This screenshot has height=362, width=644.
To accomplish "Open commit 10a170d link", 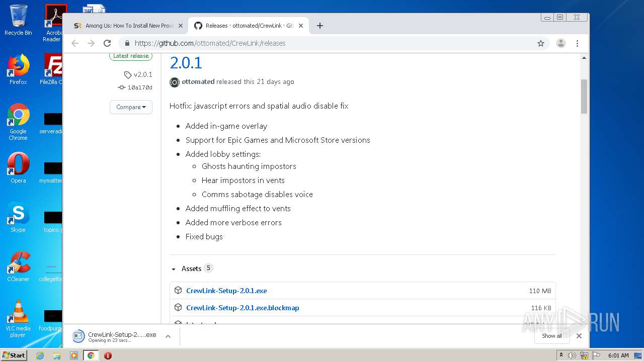I will 135,87.
